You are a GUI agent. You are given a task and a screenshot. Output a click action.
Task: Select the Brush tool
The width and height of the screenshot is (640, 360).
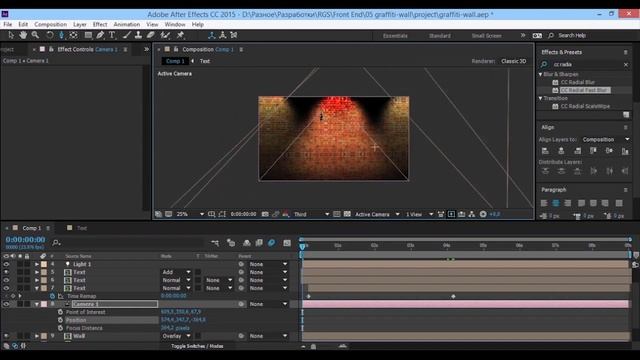pos(127,35)
